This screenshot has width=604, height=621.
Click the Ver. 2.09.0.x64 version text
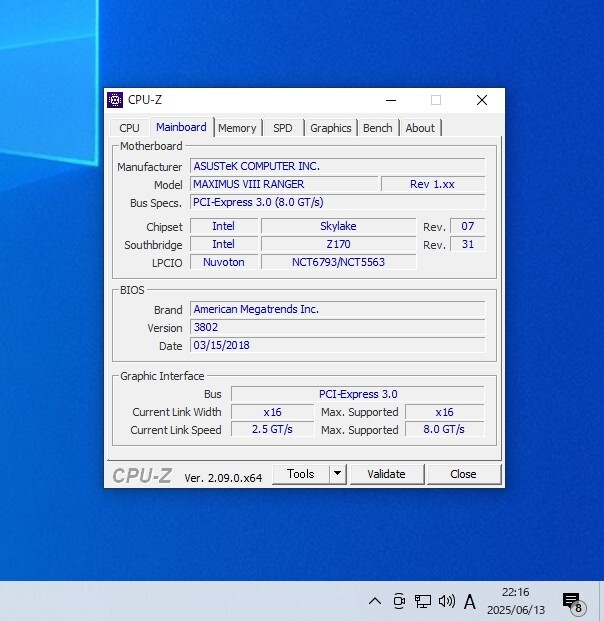[x=223, y=478]
